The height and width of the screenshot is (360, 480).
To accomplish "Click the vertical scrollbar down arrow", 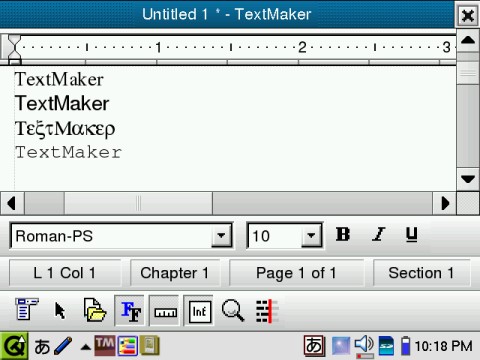I will (468, 179).
